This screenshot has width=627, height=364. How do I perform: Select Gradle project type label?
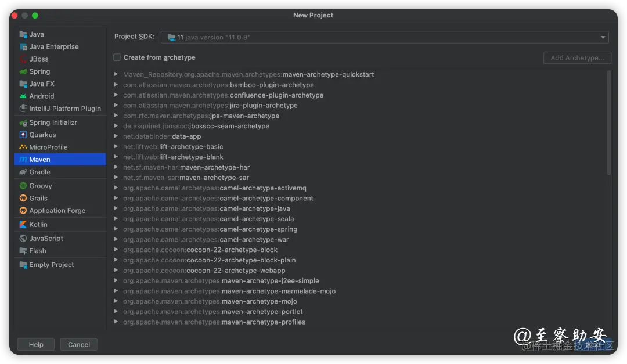[x=39, y=172]
